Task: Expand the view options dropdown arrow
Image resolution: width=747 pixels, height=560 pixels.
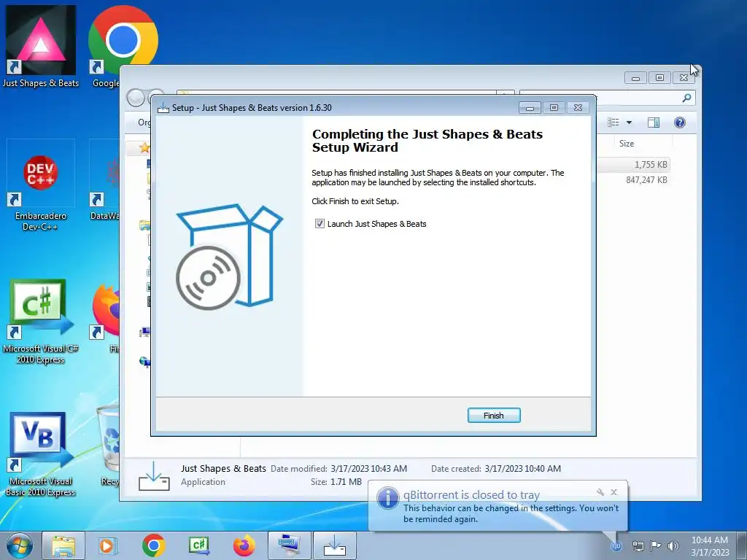Action: coord(629,122)
